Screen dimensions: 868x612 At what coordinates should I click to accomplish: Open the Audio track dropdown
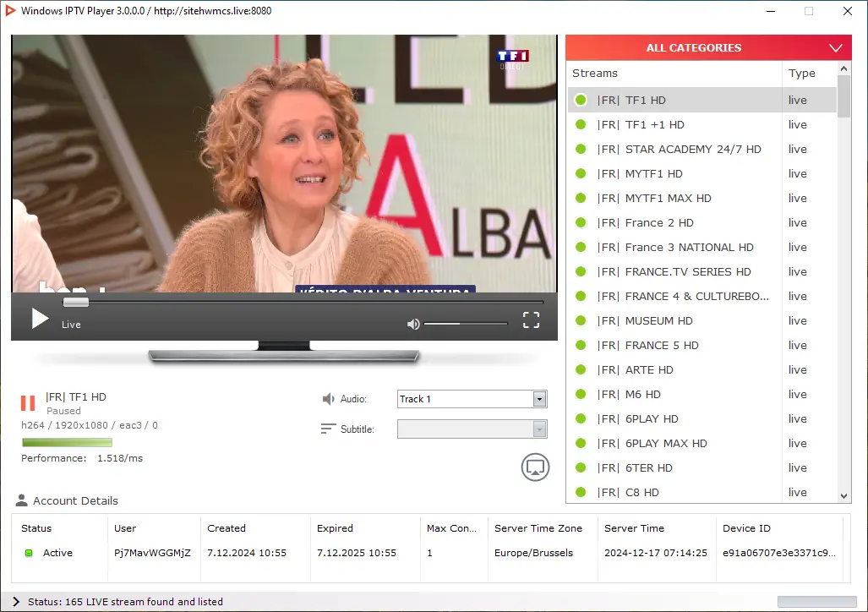click(472, 399)
